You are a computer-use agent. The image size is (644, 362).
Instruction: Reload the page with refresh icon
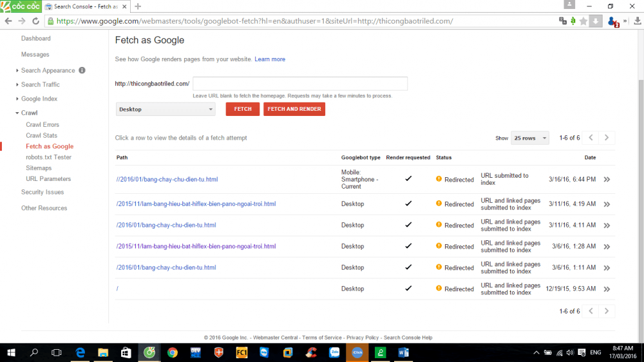(35, 21)
